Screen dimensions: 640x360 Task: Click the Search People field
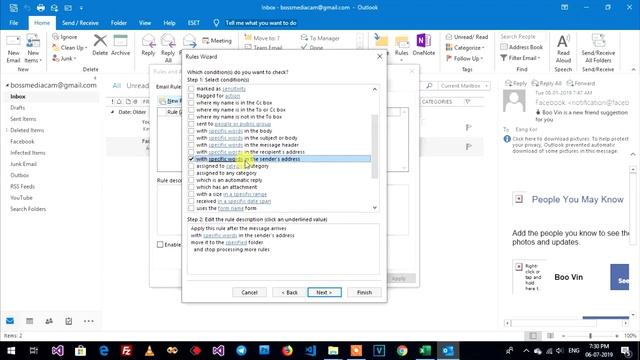(522, 37)
